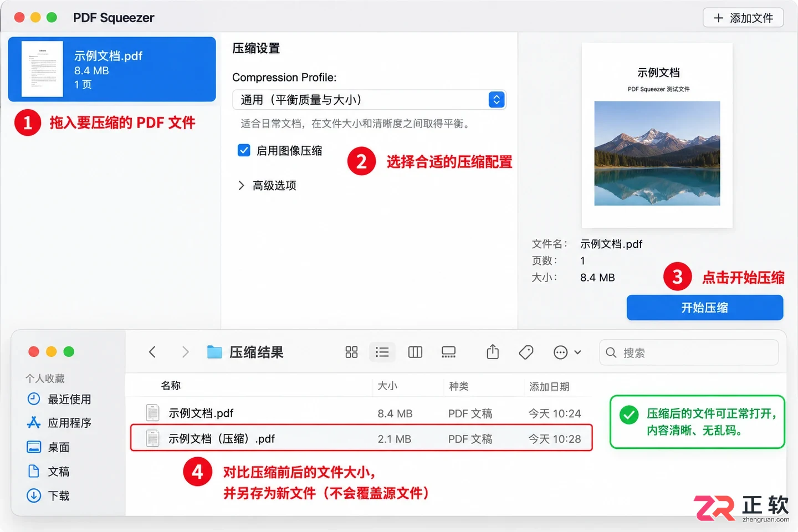Screen dimensions: 798x532
Task: Click the 压缩结果 folder icon in title
Action: [x=214, y=352]
